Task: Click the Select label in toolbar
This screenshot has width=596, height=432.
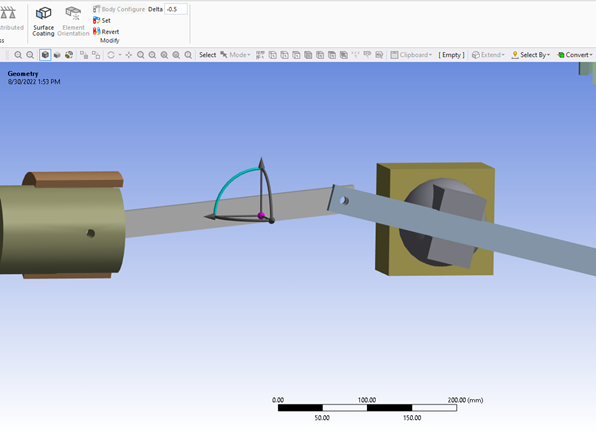Action: coord(208,55)
